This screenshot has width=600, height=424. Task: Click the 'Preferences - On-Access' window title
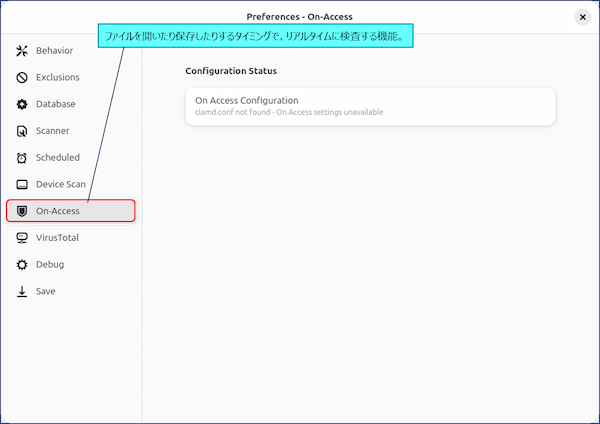pyautogui.click(x=300, y=17)
